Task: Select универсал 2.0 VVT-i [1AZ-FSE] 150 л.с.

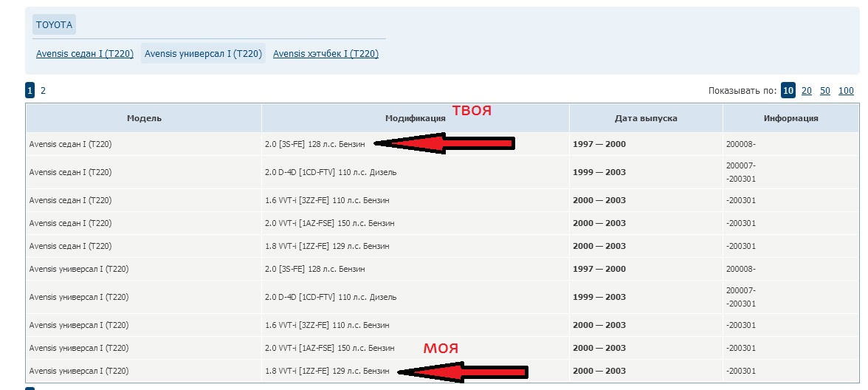Action: point(329,348)
